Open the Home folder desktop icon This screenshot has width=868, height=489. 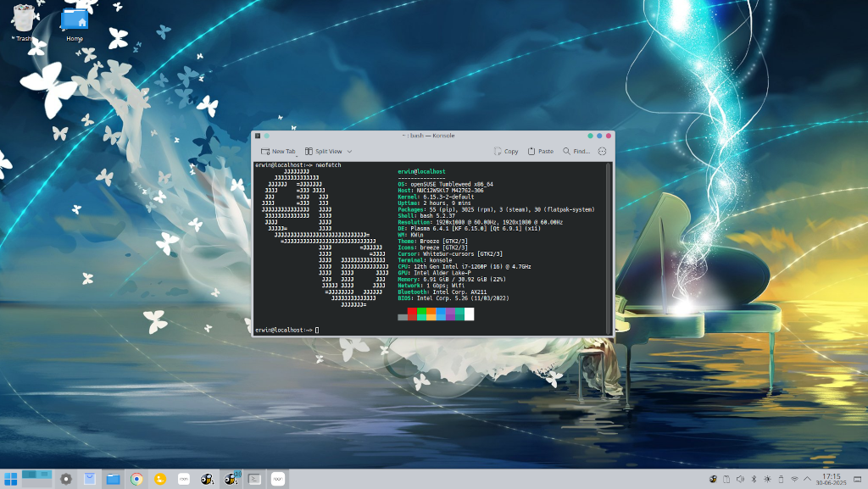click(75, 25)
